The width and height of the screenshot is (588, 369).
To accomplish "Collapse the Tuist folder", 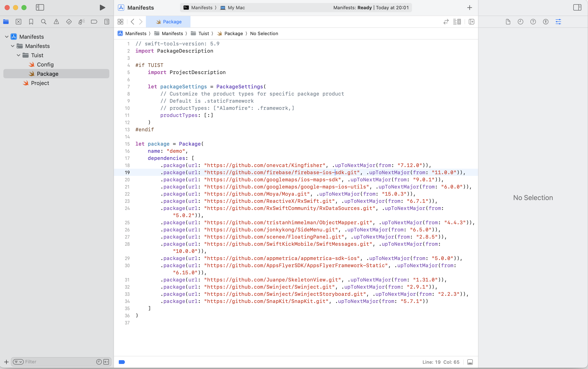I will [18, 55].
